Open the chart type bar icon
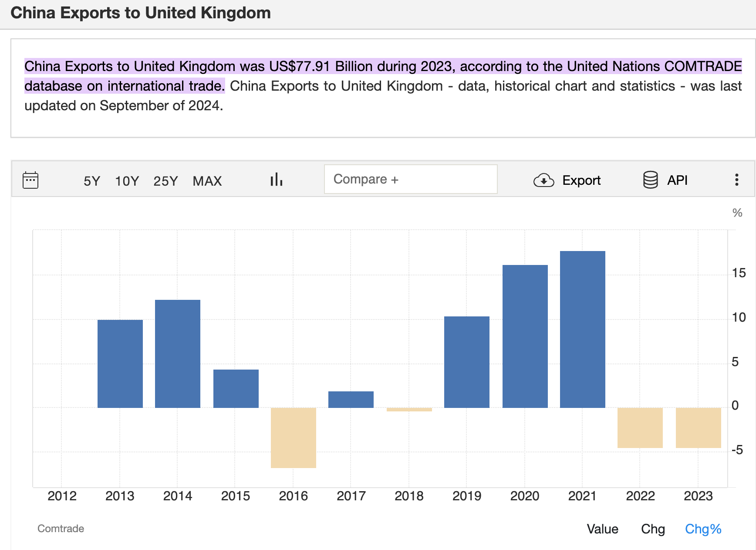 coord(276,180)
